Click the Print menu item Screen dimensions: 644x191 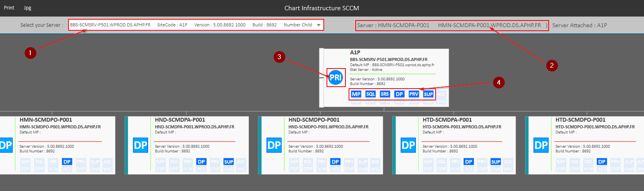pos(9,7)
